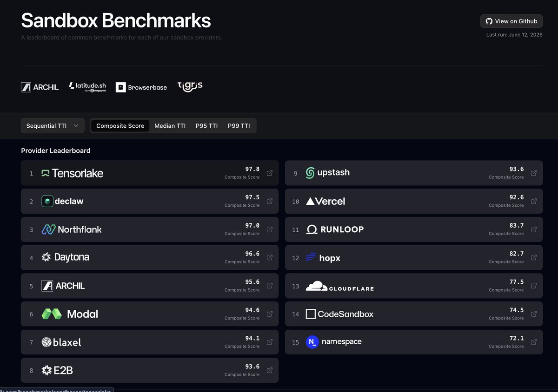Screen dimensions: 558x392
Task: Click the 92.6 composite score value
Action: click(517, 197)
